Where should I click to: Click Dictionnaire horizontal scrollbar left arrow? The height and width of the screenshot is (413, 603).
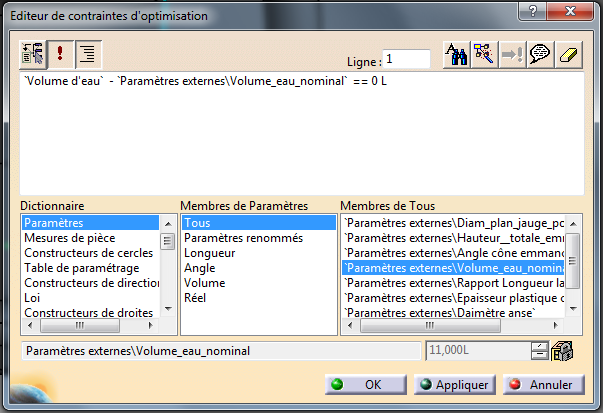pyautogui.click(x=30, y=326)
